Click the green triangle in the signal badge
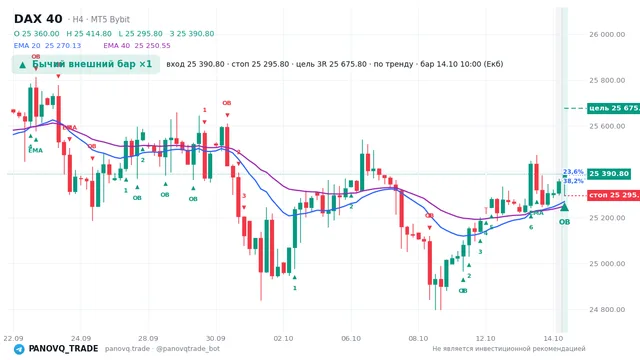The height and width of the screenshot is (360, 640). pos(23,65)
